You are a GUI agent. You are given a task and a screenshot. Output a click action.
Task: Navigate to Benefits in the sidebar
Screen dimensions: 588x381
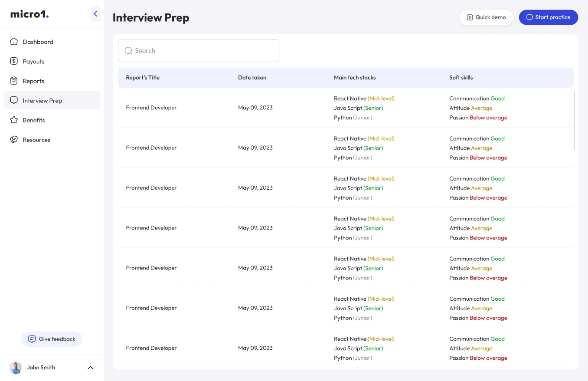point(34,120)
